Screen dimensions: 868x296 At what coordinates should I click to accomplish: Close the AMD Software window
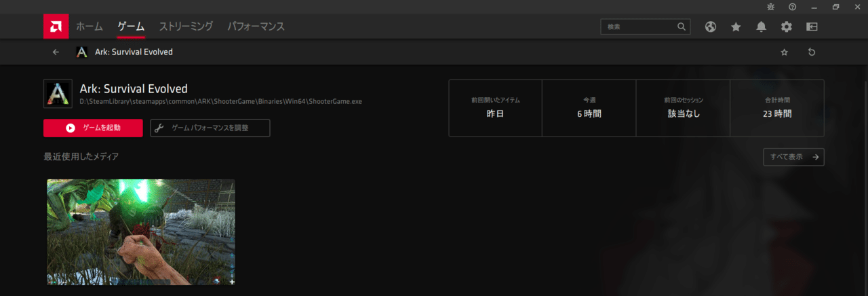click(x=857, y=7)
